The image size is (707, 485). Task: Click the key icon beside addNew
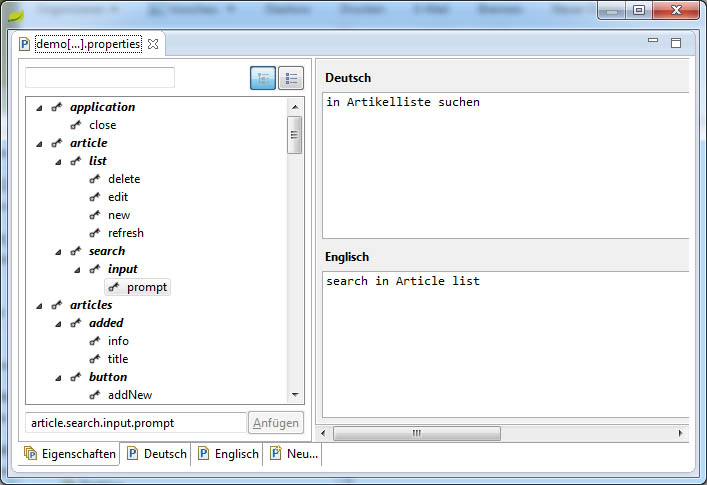click(95, 395)
